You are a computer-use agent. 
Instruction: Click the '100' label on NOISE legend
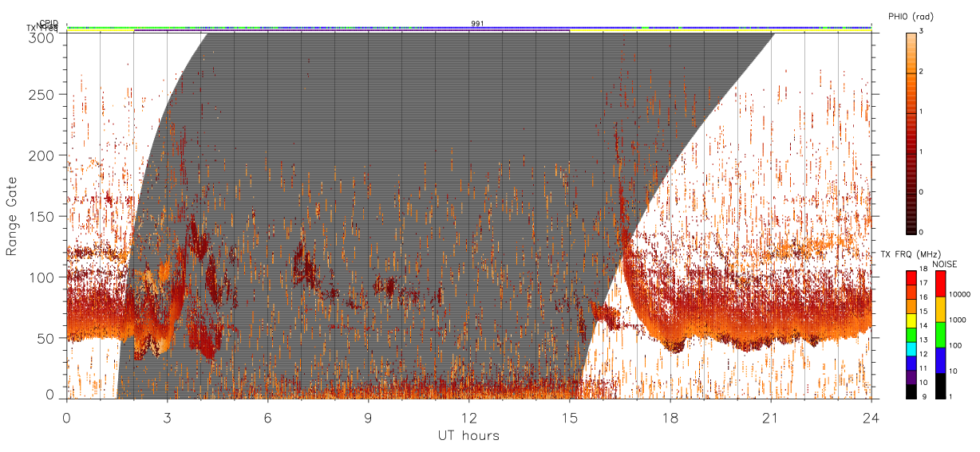click(x=954, y=345)
